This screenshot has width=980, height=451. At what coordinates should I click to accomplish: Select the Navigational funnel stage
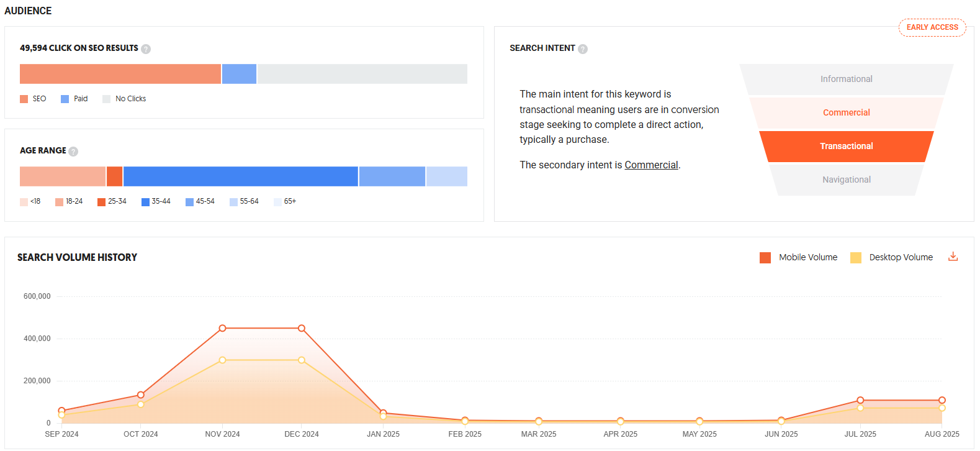pyautogui.click(x=846, y=180)
